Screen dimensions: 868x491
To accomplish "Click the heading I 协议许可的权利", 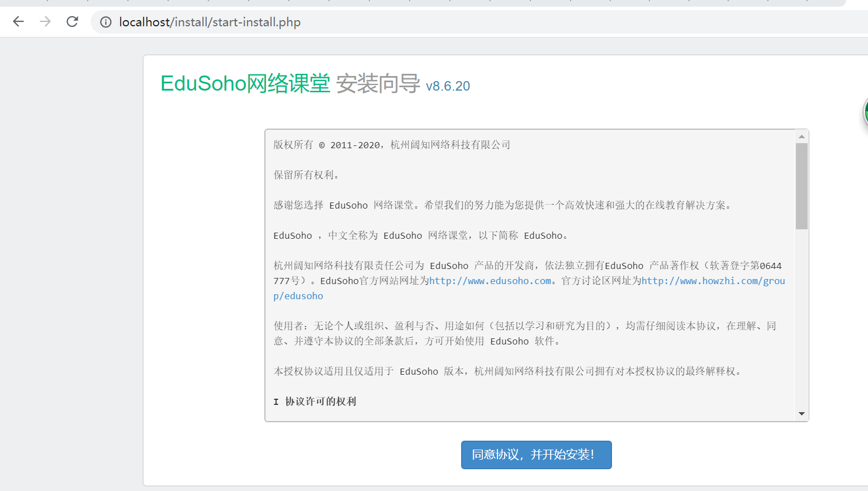I will (315, 402).
